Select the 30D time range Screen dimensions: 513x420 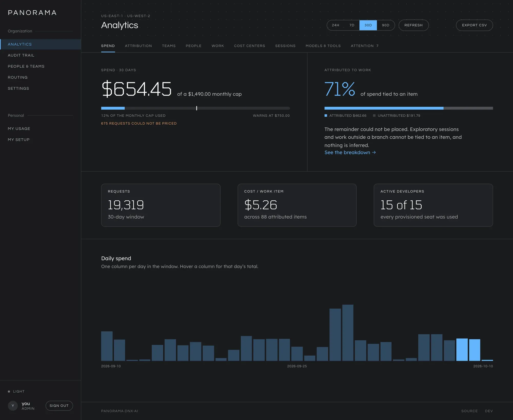click(368, 25)
